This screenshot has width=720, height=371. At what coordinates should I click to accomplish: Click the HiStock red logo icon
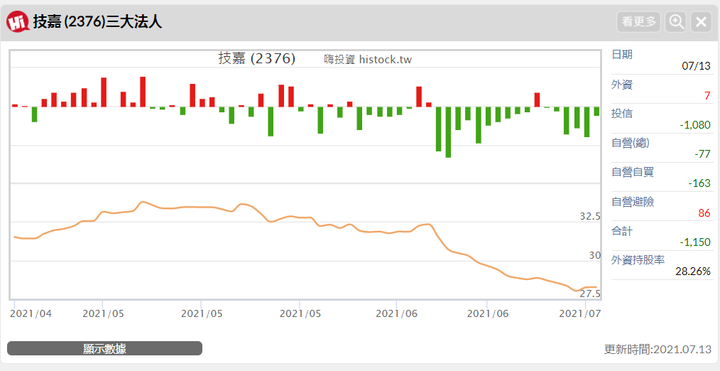18,21
